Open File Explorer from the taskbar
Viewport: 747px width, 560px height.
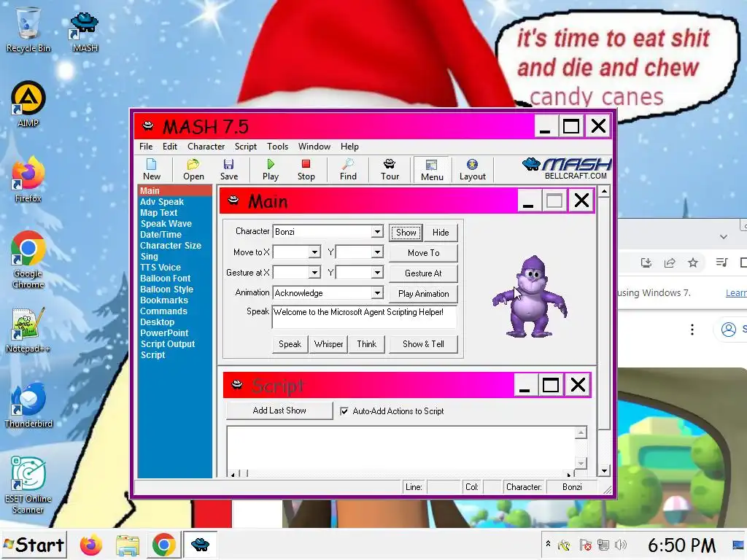[128, 545]
